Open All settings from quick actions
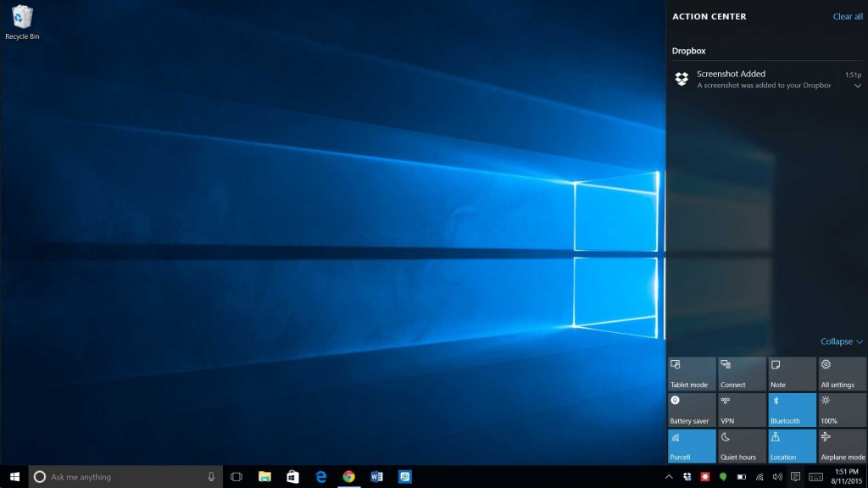Screen dimensions: 868x488 click(x=842, y=373)
